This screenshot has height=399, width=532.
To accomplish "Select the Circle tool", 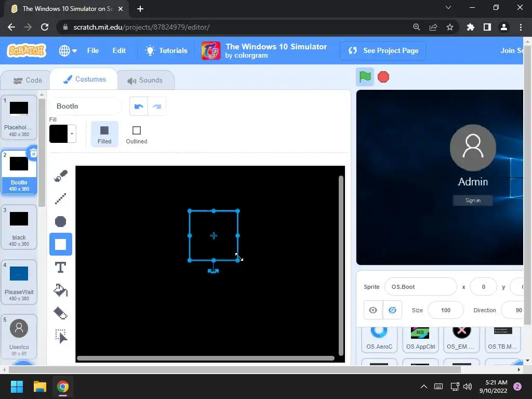I will (x=61, y=221).
